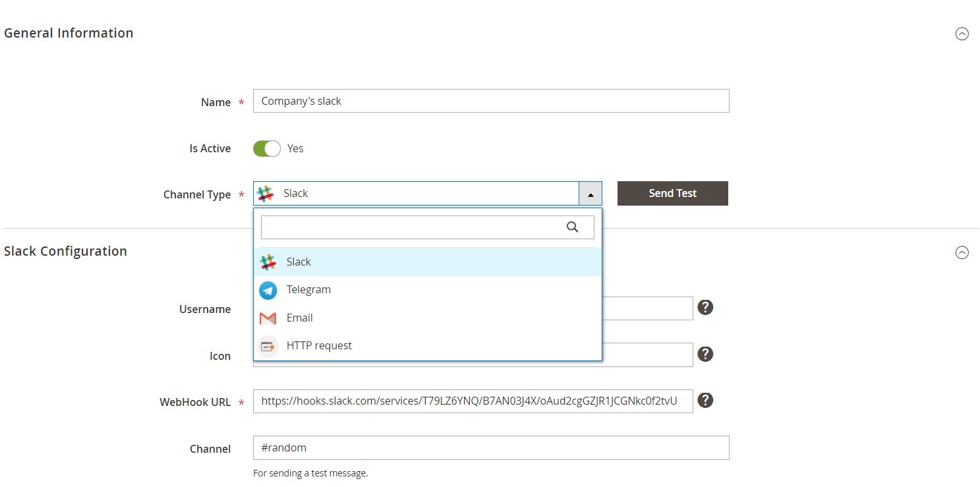980x487 pixels.
Task: Open help tooltip next to Username field
Action: click(705, 308)
